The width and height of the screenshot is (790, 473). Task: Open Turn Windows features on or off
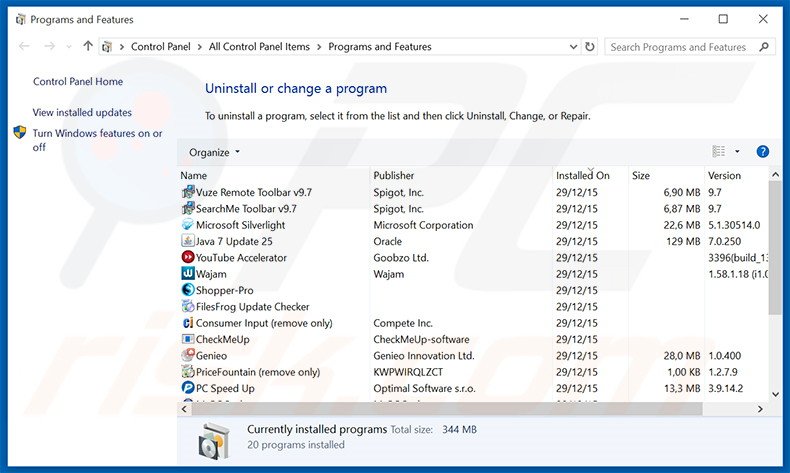pos(97,140)
